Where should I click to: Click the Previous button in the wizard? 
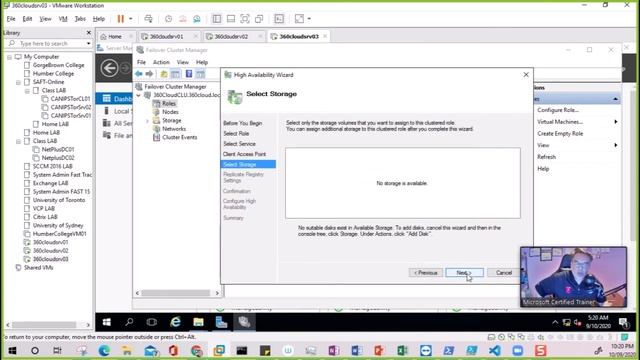(x=426, y=273)
